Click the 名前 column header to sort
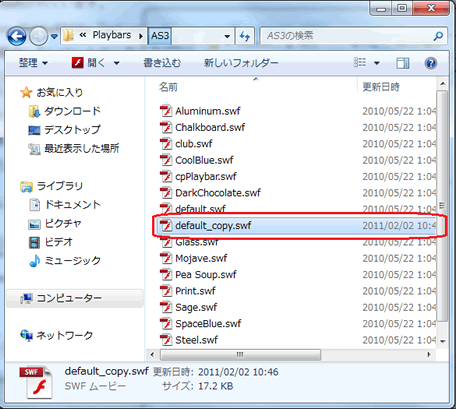Viewport: 456px width, 409px height. pos(168,87)
